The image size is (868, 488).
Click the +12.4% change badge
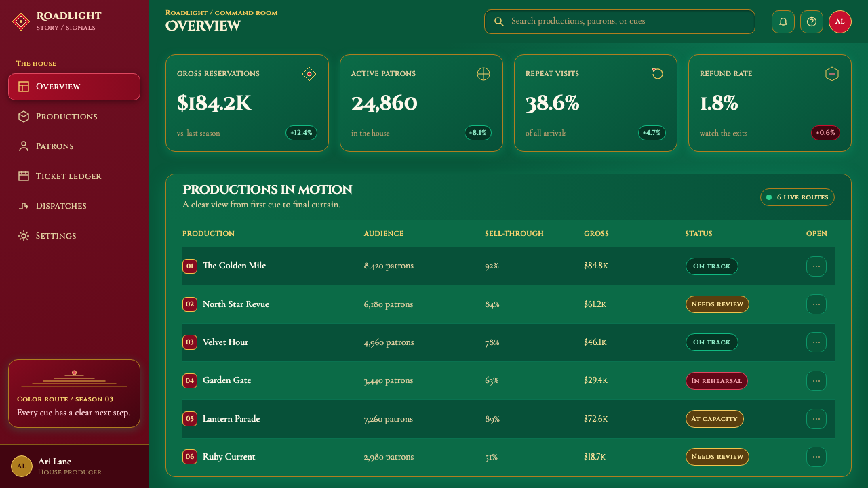click(302, 133)
